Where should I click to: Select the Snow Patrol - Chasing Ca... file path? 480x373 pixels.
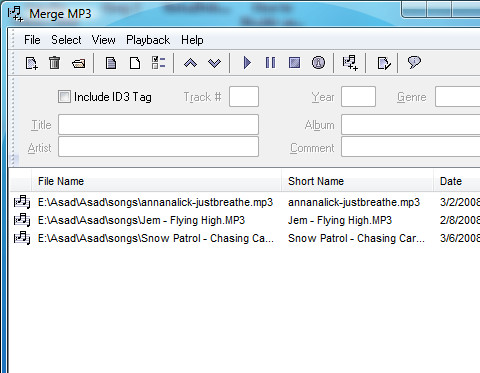point(156,238)
